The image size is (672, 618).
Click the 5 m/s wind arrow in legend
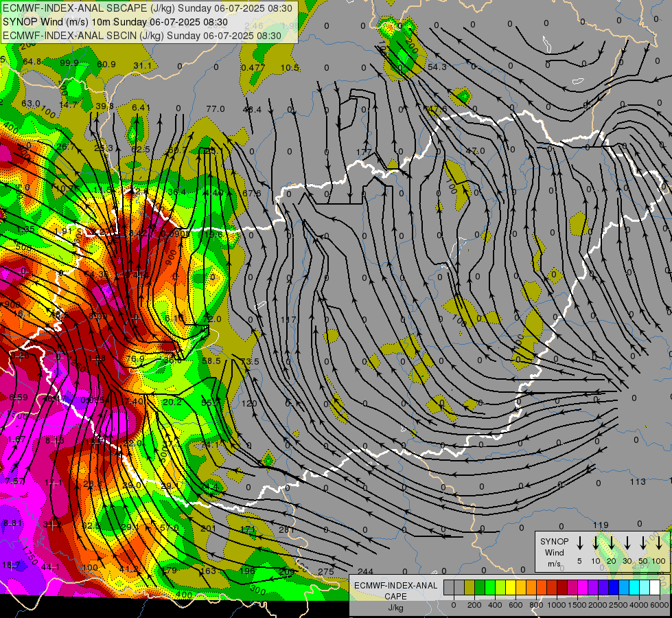click(579, 543)
